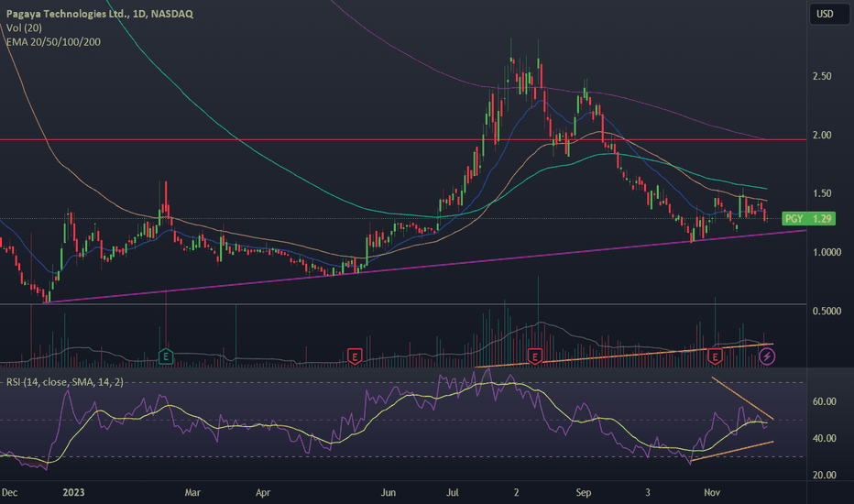Click the Apr label on time axis
854x504 pixels.
pos(263,493)
